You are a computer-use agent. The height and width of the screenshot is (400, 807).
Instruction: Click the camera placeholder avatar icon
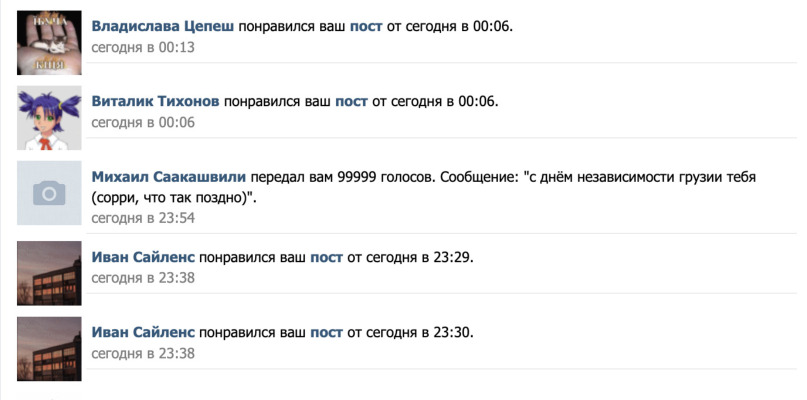tap(49, 193)
